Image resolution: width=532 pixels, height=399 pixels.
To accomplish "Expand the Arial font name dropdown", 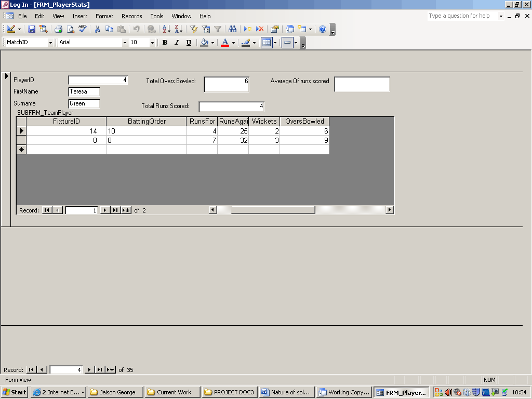I will (x=125, y=43).
